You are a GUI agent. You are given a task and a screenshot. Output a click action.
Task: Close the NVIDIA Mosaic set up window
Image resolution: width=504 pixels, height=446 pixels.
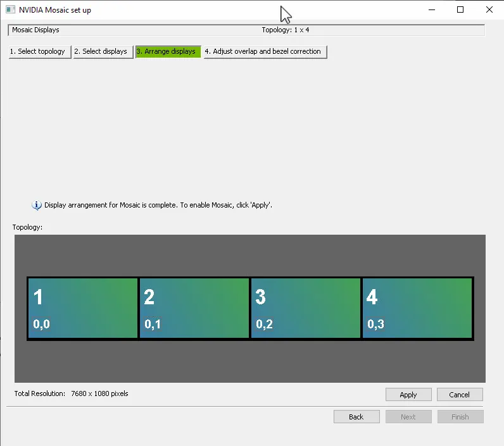(489, 9)
